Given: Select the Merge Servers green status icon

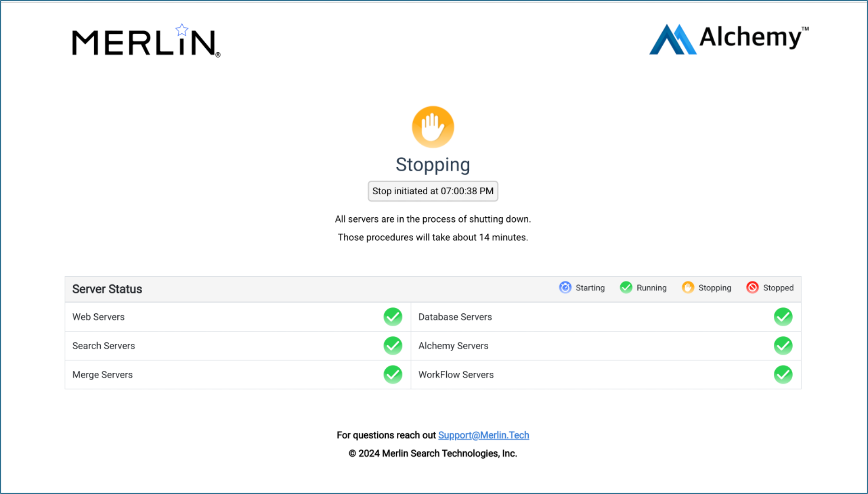Looking at the screenshot, I should click(392, 375).
